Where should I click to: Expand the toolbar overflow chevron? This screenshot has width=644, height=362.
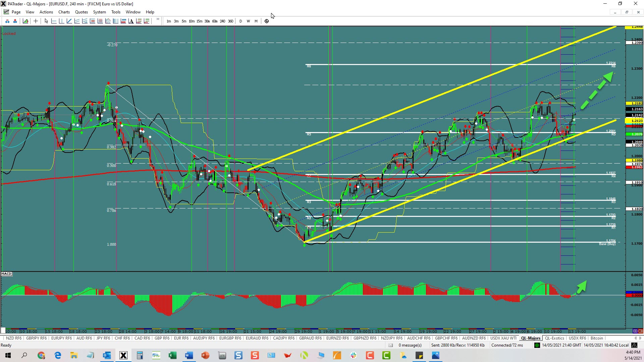tap(158, 19)
